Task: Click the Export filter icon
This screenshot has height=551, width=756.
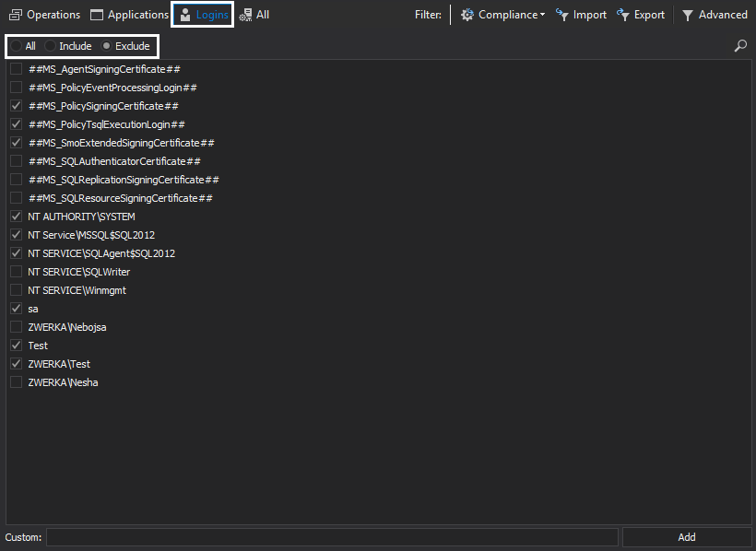Action: [623, 15]
